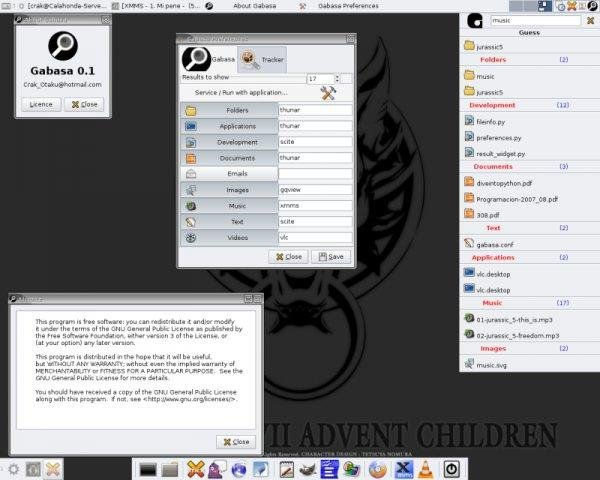The height and width of the screenshot is (480, 600).
Task: Select the Emails service row in Preferences
Action: point(229,174)
